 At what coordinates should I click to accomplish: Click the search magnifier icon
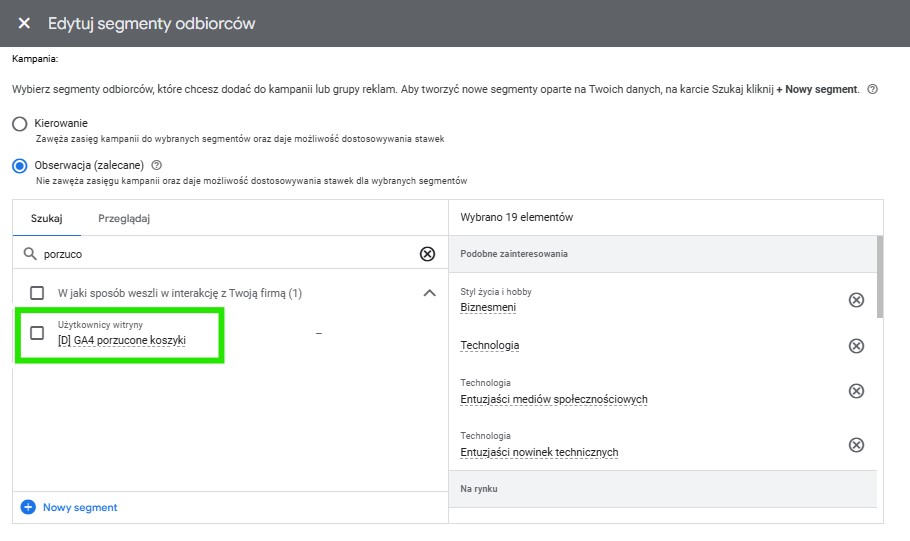tap(30, 254)
